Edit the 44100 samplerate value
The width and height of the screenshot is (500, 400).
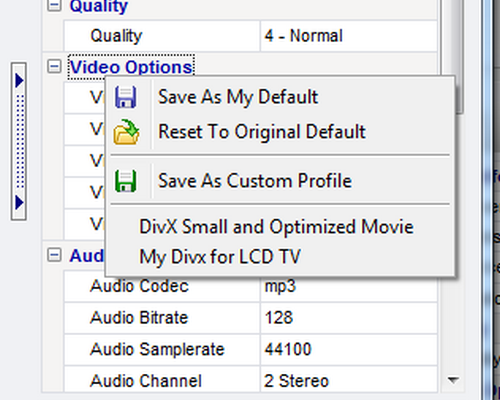(x=349, y=349)
